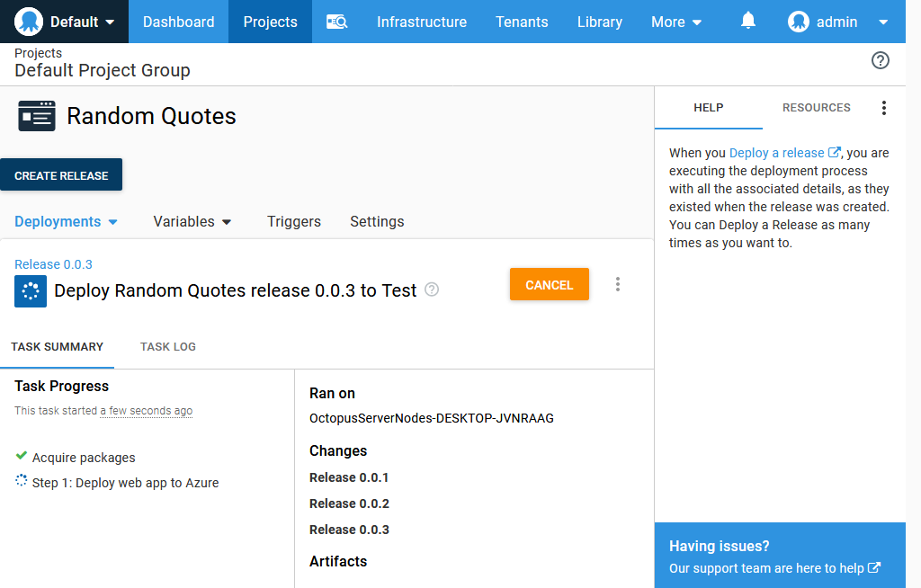Expand the Default space switcher
This screenshot has height=588, width=921.
pyautogui.click(x=65, y=22)
